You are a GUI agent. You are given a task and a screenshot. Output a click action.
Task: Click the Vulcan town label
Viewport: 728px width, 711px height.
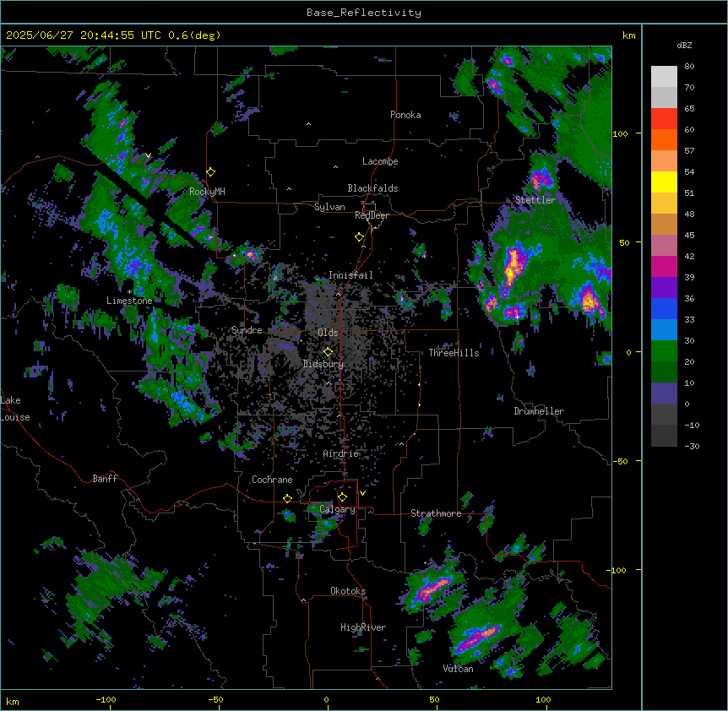(x=458, y=669)
